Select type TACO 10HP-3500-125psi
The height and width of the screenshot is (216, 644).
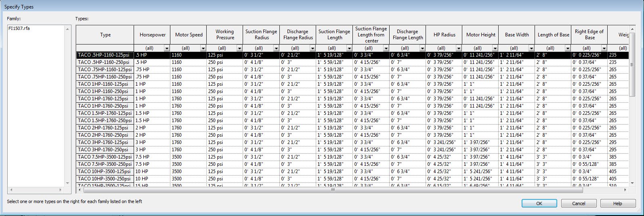pos(105,172)
